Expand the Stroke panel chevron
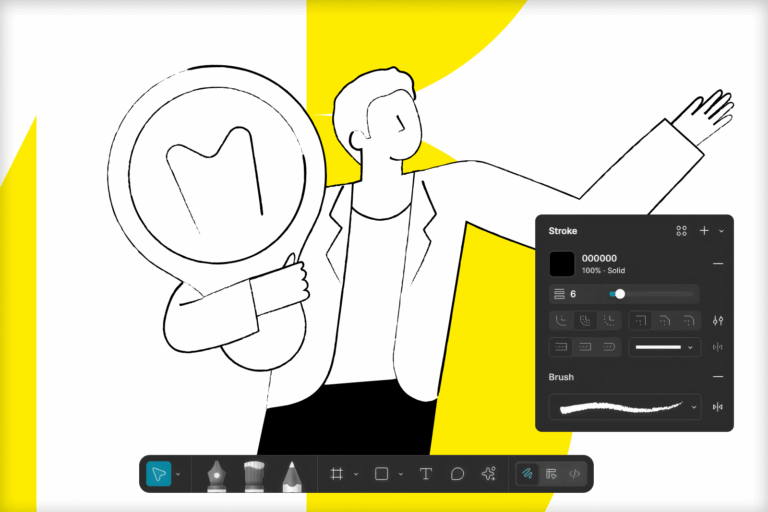The width and height of the screenshot is (768, 512). tap(721, 231)
